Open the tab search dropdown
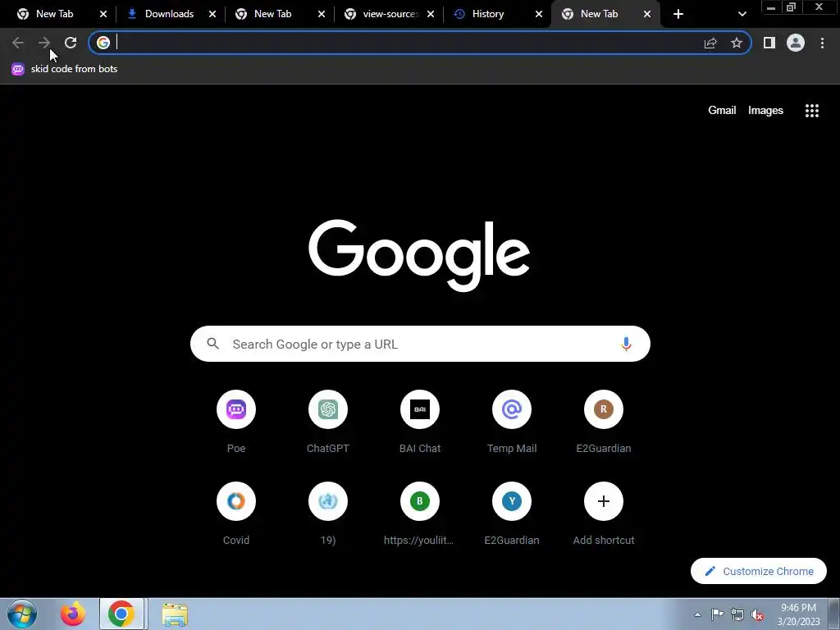Viewport: 840px width, 630px height. pyautogui.click(x=742, y=14)
